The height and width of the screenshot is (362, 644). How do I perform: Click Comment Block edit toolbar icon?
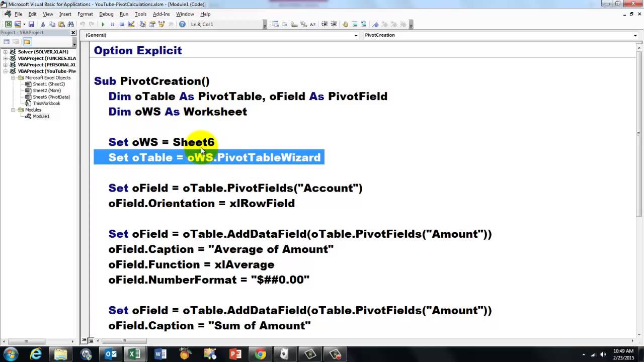pyautogui.click(x=355, y=24)
